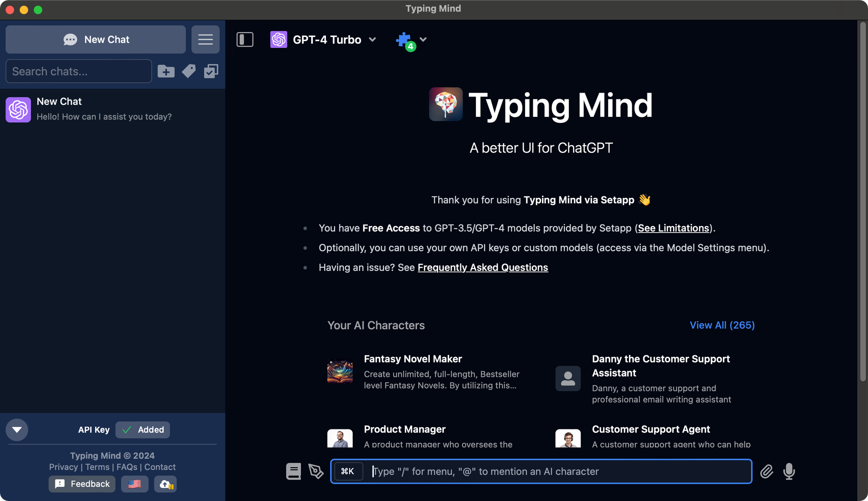This screenshot has width=868, height=501.
Task: Click the Typing Mind logo image
Action: coord(446,104)
